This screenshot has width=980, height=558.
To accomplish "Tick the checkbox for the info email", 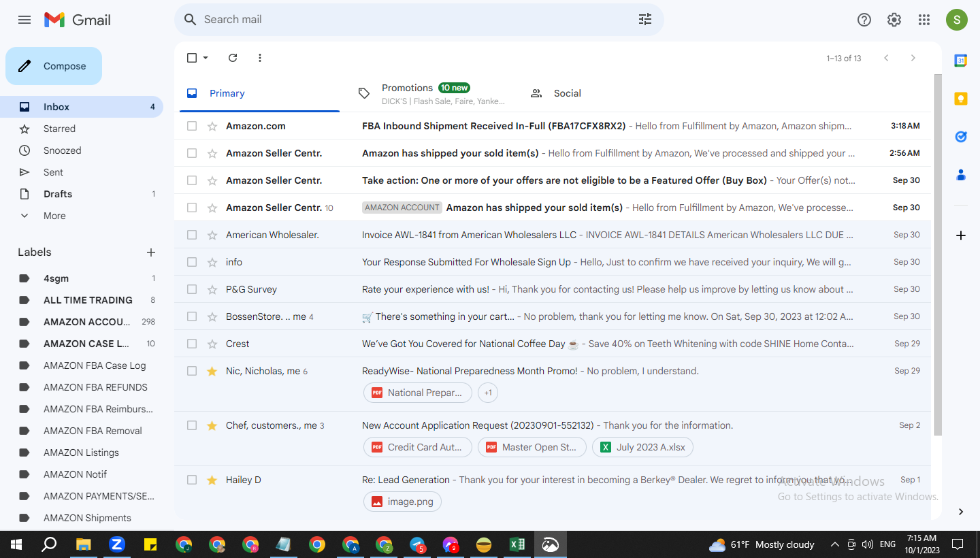I will click(192, 262).
